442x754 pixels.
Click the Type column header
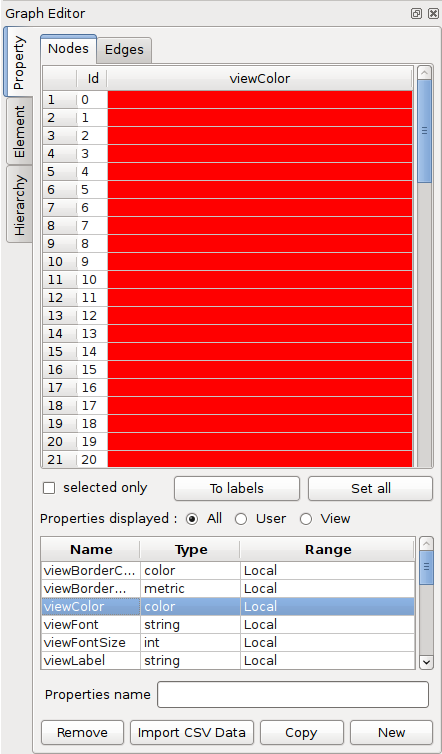coord(190,550)
